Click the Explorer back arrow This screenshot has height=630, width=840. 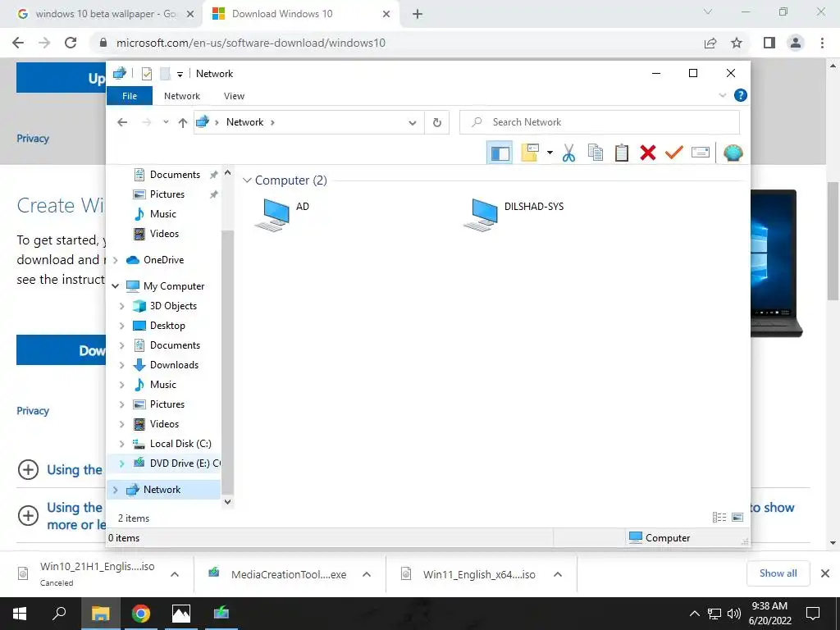122,123
